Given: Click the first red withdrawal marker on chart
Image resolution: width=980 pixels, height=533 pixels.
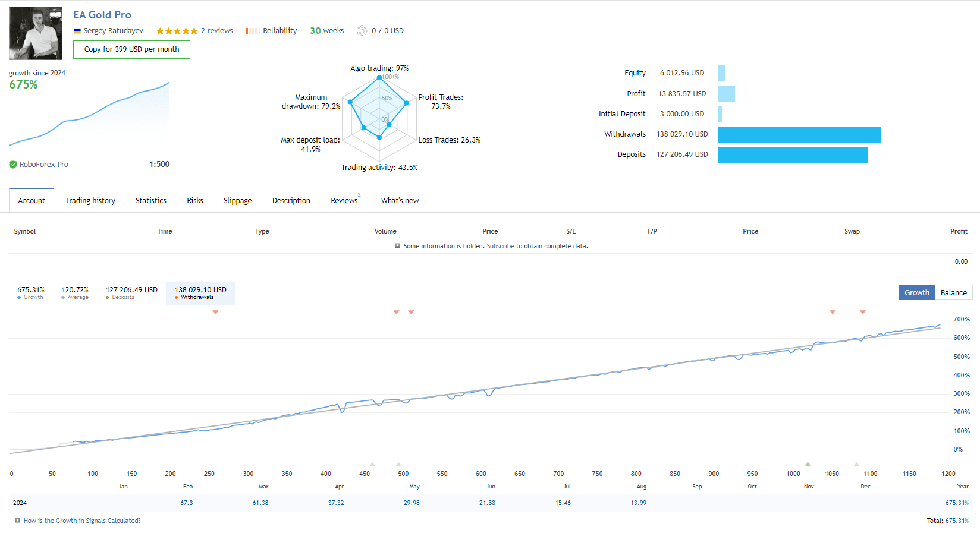Looking at the screenshot, I should [215, 312].
